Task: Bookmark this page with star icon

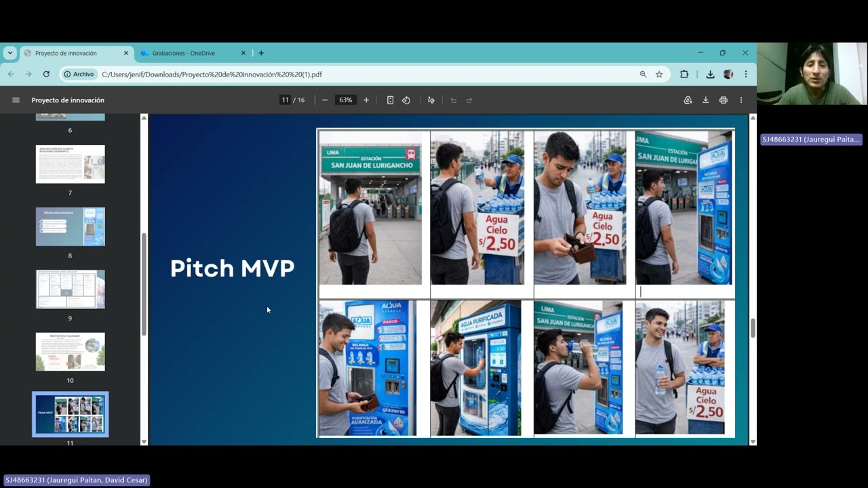Action: pos(659,75)
